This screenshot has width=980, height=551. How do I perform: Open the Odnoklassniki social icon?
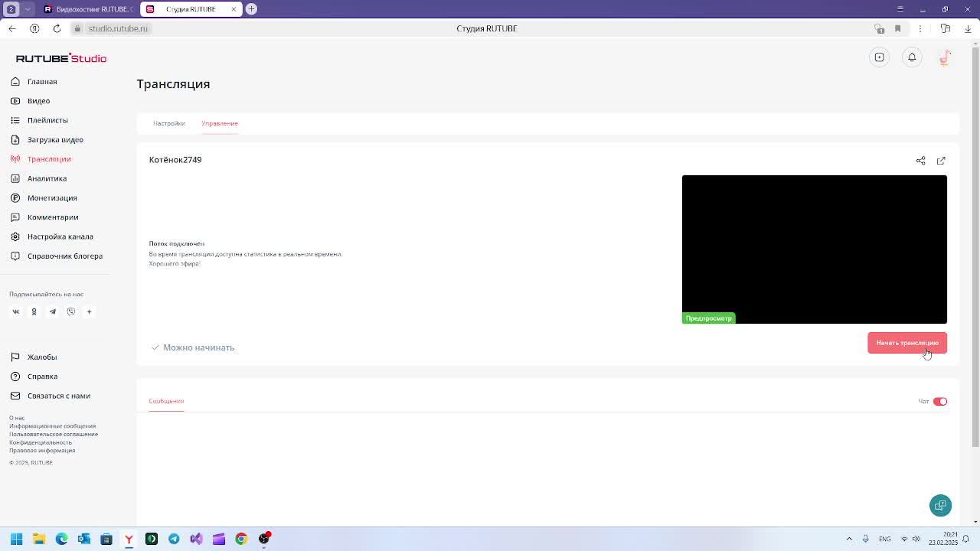pos(34,311)
